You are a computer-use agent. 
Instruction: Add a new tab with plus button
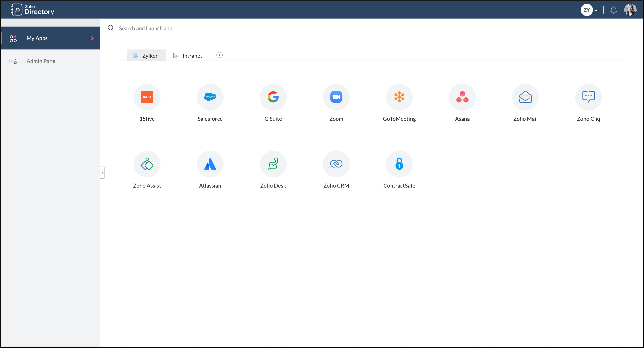pos(219,55)
